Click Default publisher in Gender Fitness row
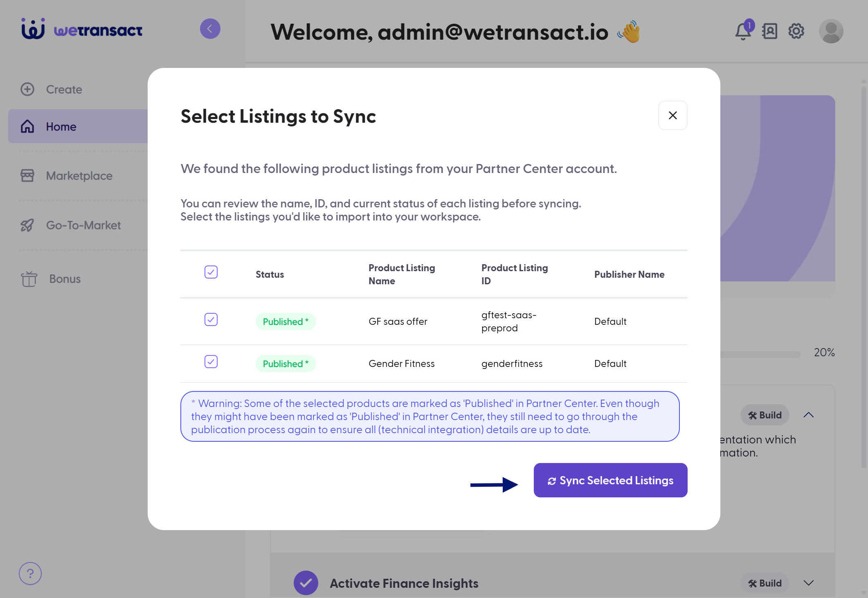This screenshot has height=598, width=868. pos(610,364)
